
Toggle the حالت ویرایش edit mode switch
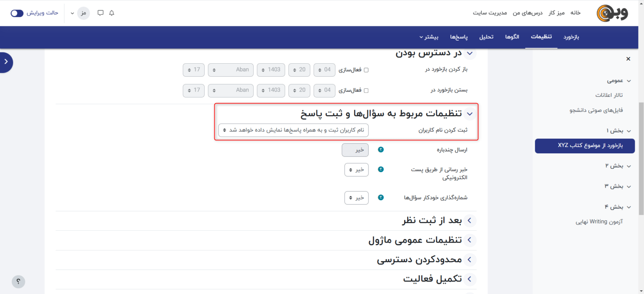[17, 13]
